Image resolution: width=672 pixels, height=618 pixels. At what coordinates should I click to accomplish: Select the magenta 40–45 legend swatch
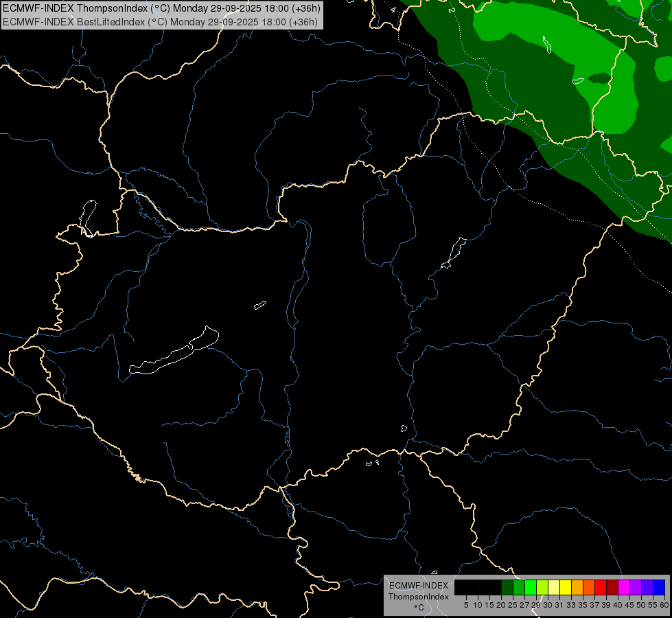(623, 588)
